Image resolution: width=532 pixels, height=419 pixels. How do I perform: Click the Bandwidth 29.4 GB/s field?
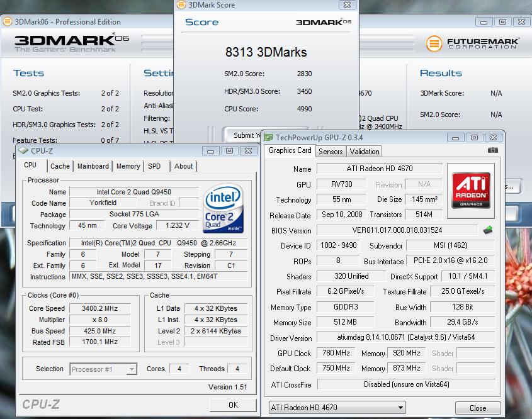463,322
